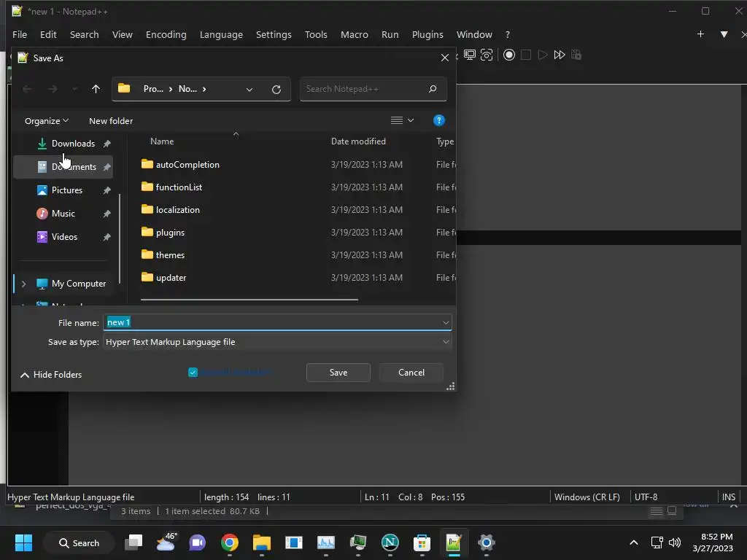Select Downloads in the sidebar
The image size is (747, 560).
click(x=74, y=144)
